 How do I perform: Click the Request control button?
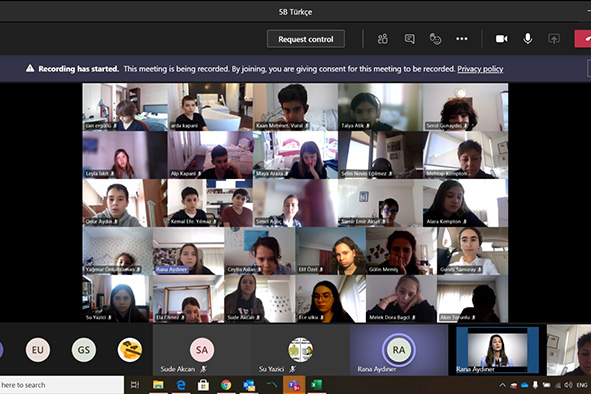(x=306, y=39)
